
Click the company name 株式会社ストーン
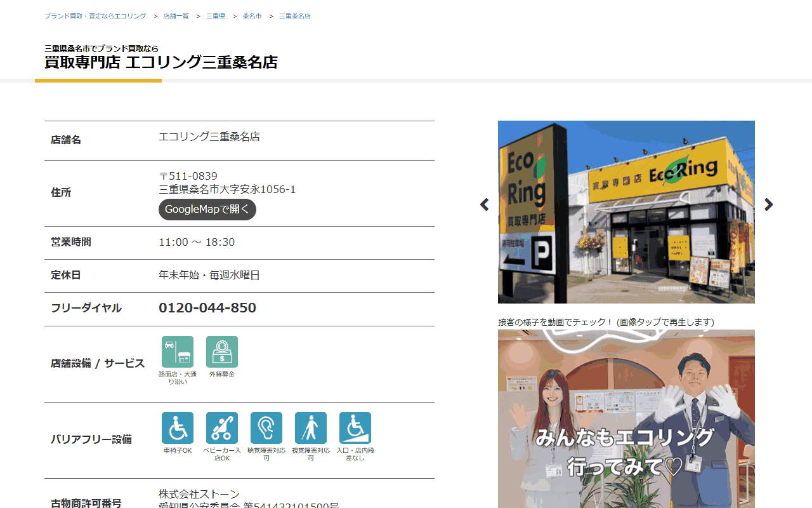(199, 494)
